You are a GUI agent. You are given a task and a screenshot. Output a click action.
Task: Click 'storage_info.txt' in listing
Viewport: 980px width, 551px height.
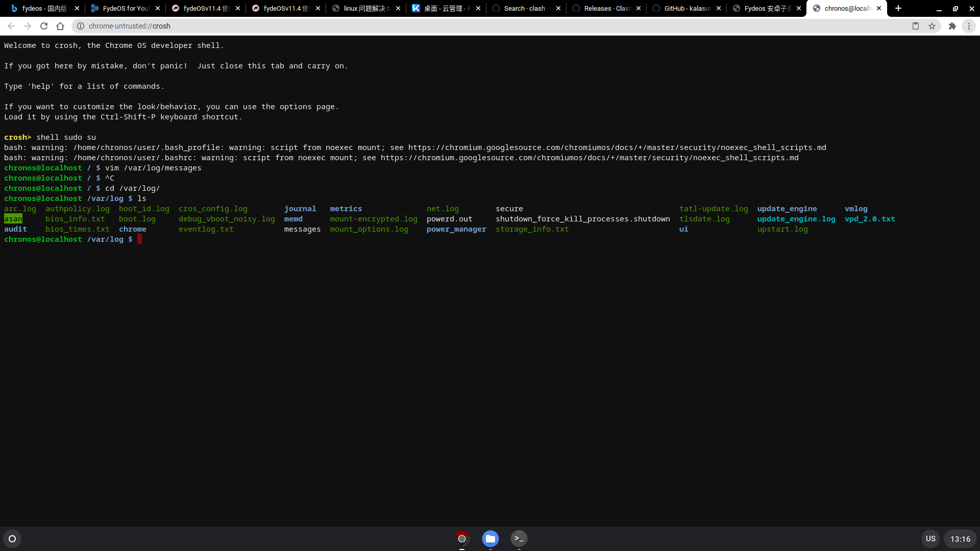pos(532,229)
